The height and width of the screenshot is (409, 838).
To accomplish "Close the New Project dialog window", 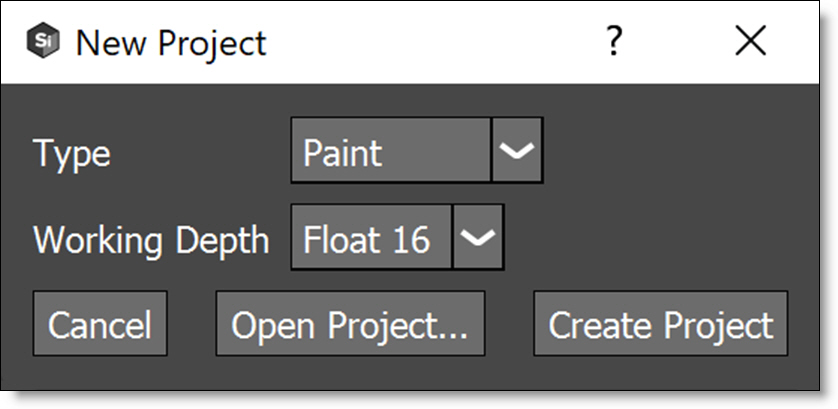I will [x=750, y=42].
